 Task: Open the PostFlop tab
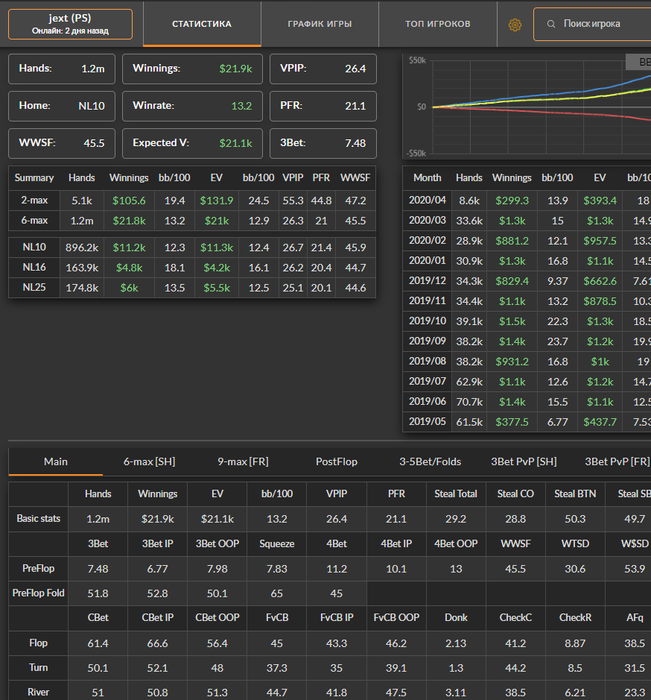[x=336, y=462]
